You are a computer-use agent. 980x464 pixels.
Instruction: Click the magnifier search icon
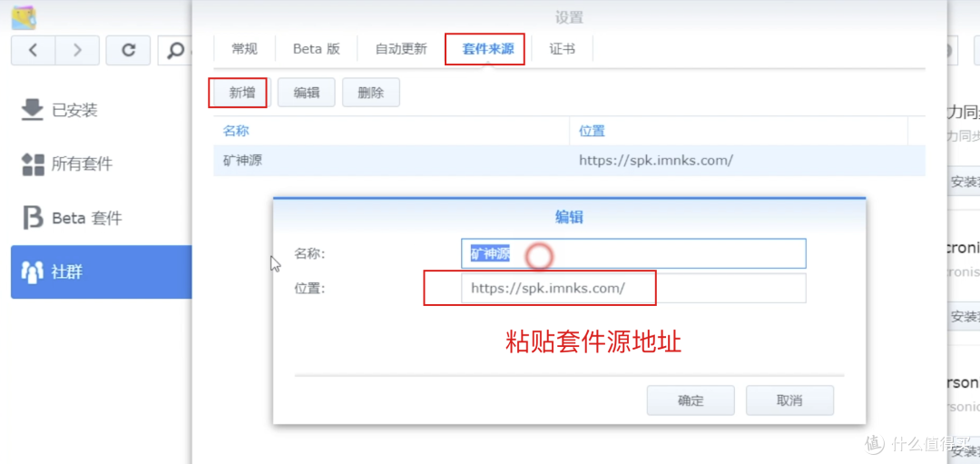[176, 51]
